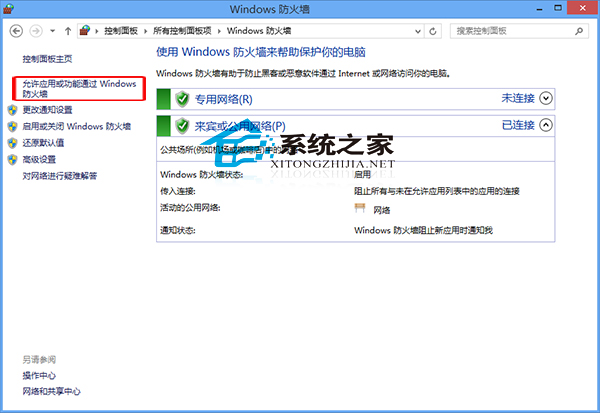
Task: Click the firewall icon in address bar
Action: (85, 31)
